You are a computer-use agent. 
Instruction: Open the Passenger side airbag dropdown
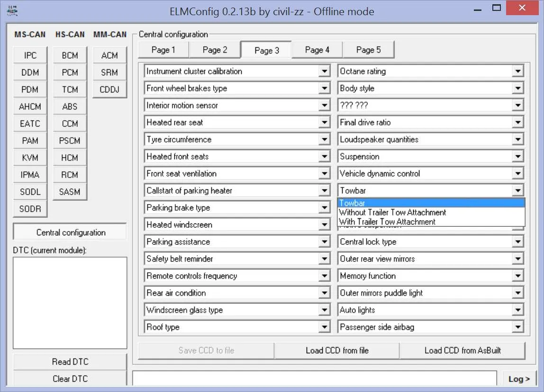[x=517, y=327]
